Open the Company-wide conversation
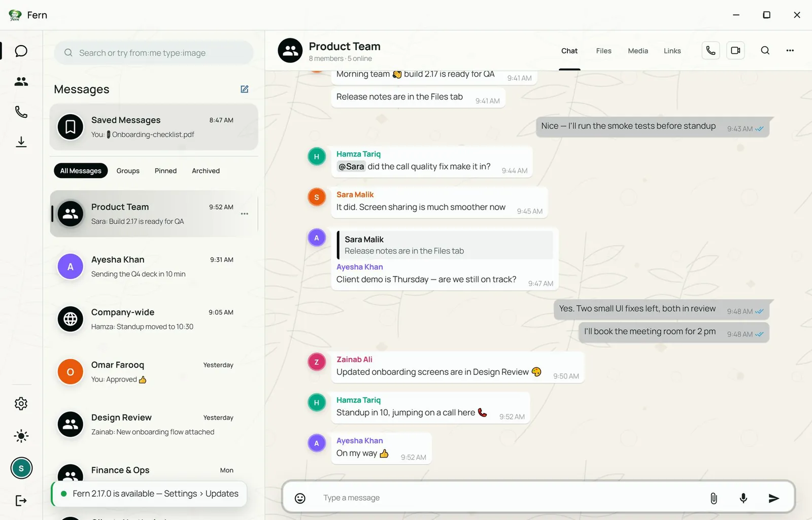 click(x=154, y=319)
